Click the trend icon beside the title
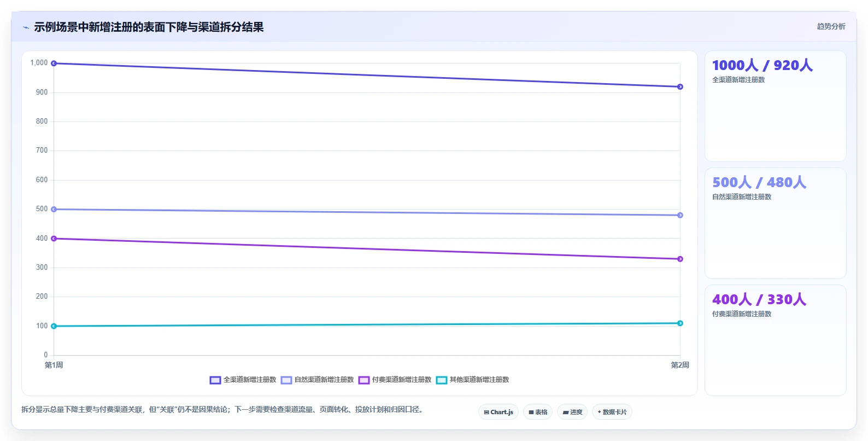This screenshot has width=868, height=441. (26, 27)
